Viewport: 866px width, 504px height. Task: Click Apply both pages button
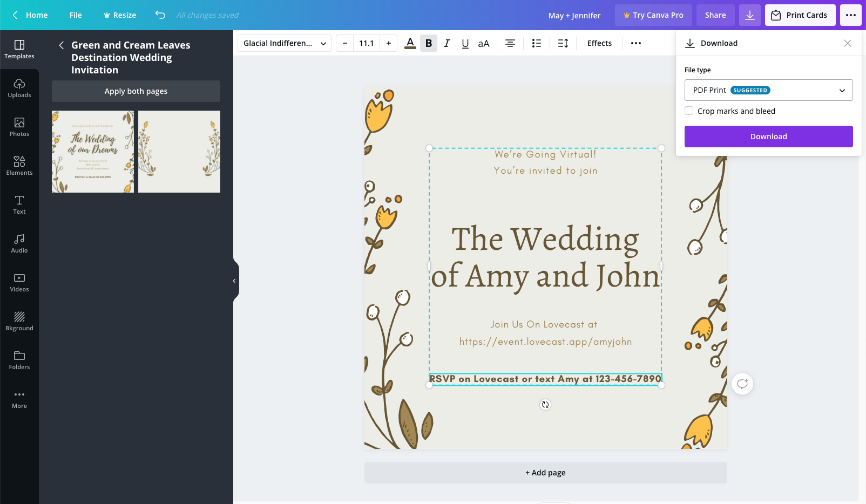tap(136, 91)
